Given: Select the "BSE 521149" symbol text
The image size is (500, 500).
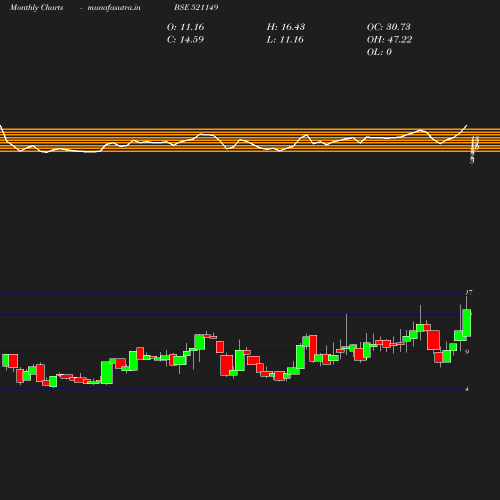Looking at the screenshot, I should point(196,7).
